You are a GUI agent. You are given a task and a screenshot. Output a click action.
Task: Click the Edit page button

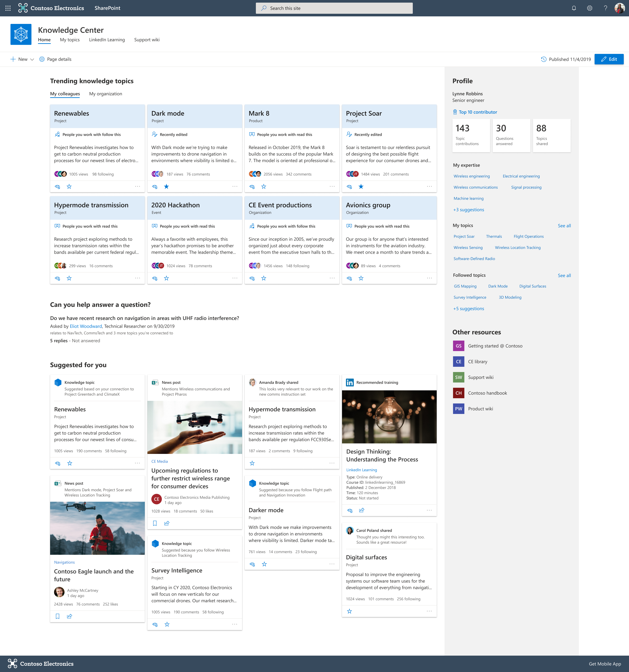[x=609, y=59]
